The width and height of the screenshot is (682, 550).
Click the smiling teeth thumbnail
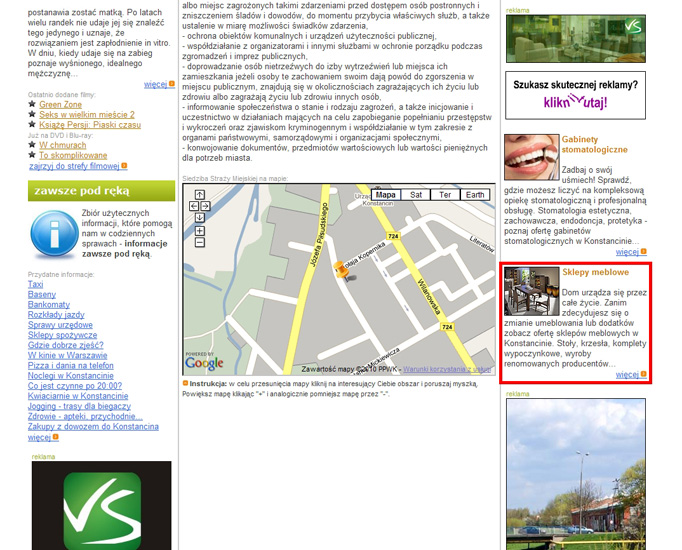[x=532, y=157]
